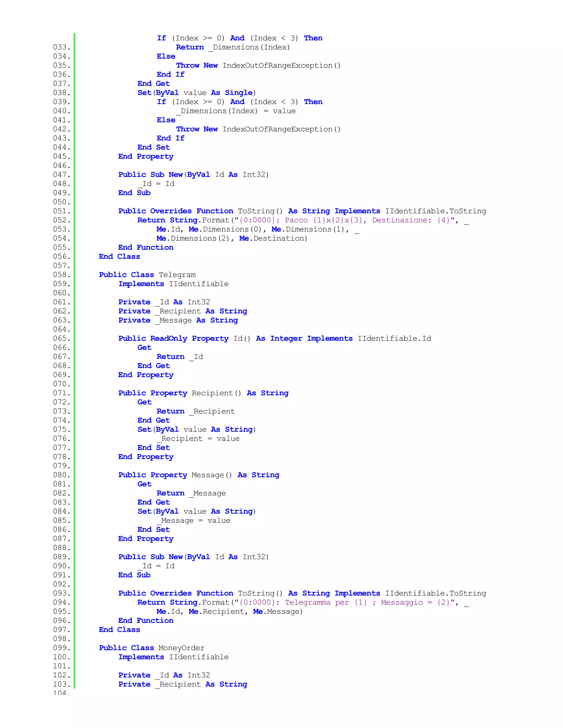Screen dimensions: 563x728
Task: Click 'Public Class Telegram' declaration
Action: pyautogui.click(x=147, y=275)
